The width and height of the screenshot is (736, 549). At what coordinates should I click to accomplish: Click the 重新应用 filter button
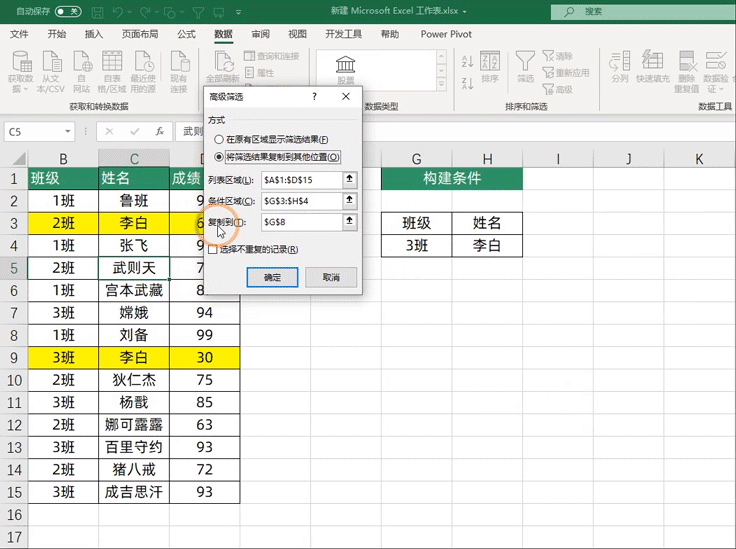click(x=566, y=73)
